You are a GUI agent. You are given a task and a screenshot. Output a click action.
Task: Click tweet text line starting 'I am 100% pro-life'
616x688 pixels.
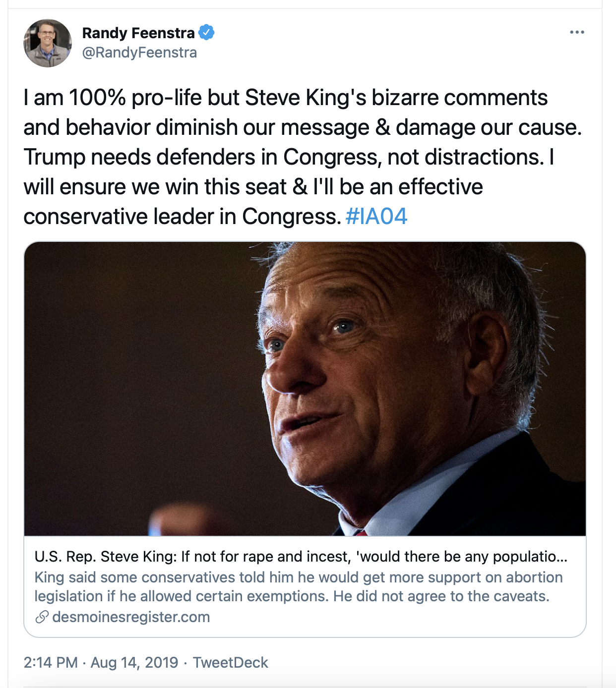pyautogui.click(x=286, y=98)
